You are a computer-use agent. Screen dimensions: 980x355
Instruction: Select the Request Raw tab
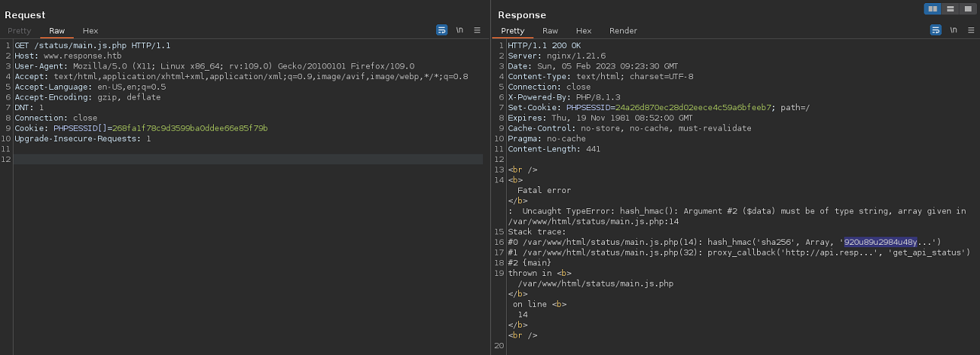[57, 31]
